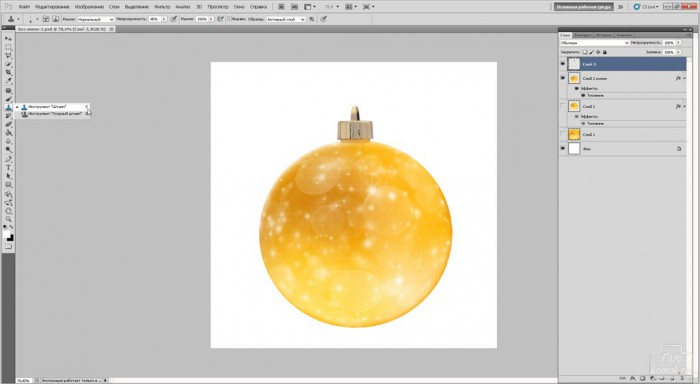Toggle the 'Выравн.' checkbox in options bar
700x384 pixels.
point(230,19)
